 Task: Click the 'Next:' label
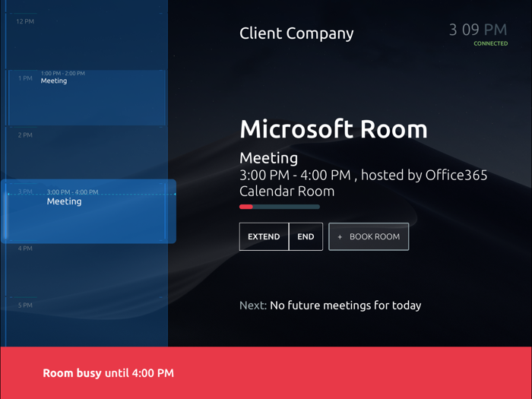coord(253,306)
